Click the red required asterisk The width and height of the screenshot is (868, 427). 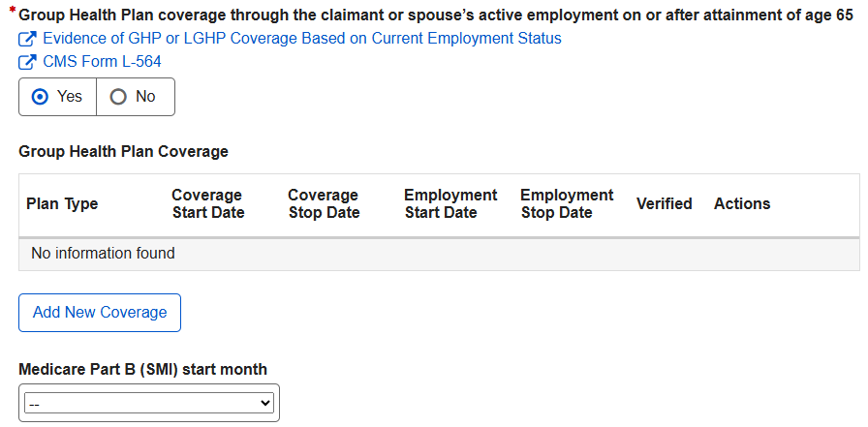12,12
